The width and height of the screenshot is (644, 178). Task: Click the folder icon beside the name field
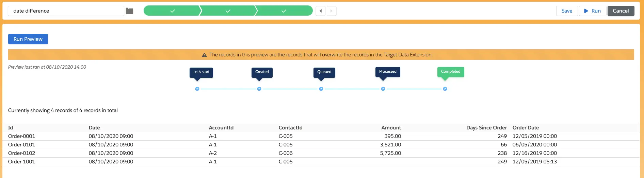(129, 11)
